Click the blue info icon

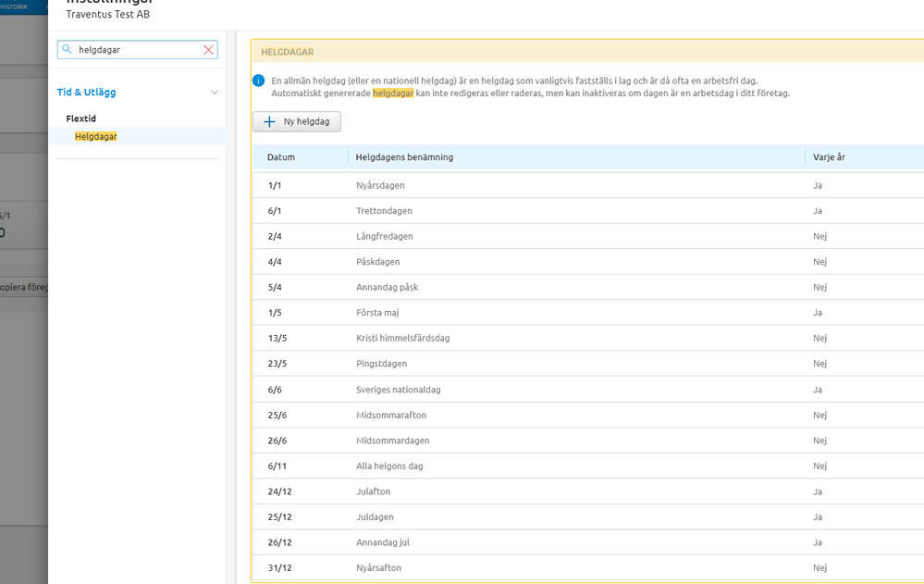[259, 81]
